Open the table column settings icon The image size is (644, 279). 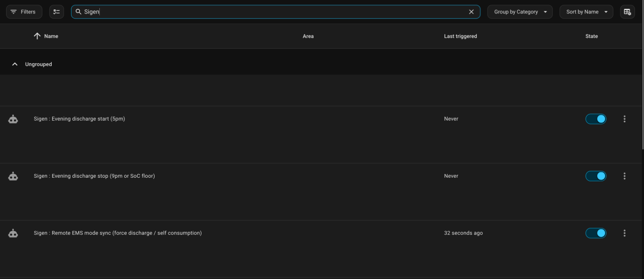pyautogui.click(x=627, y=12)
